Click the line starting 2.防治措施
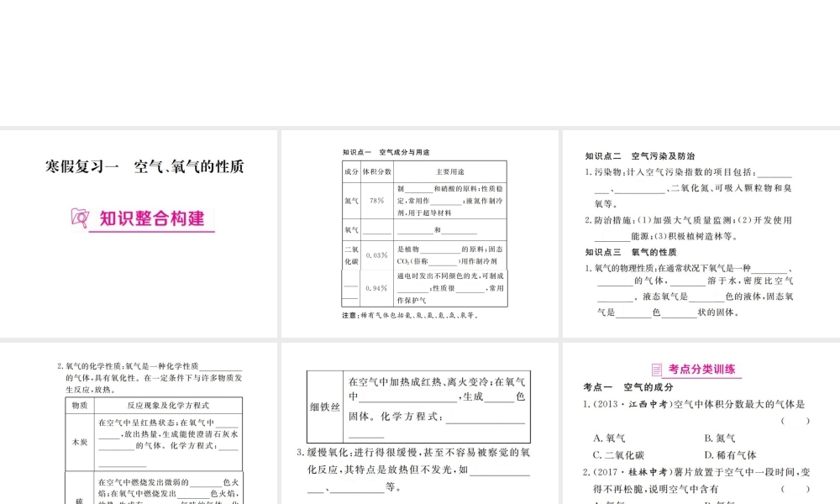840x504 pixels. pyautogui.click(x=689, y=220)
